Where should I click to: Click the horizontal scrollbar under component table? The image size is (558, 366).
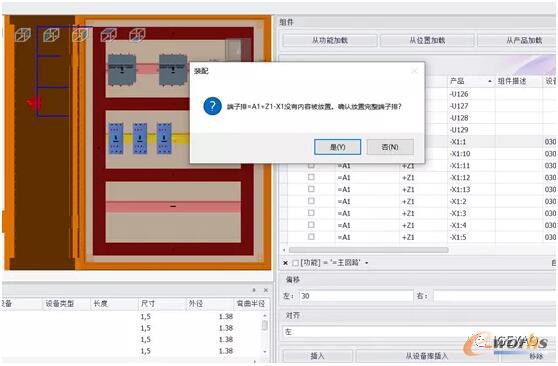pyautogui.click(x=368, y=250)
